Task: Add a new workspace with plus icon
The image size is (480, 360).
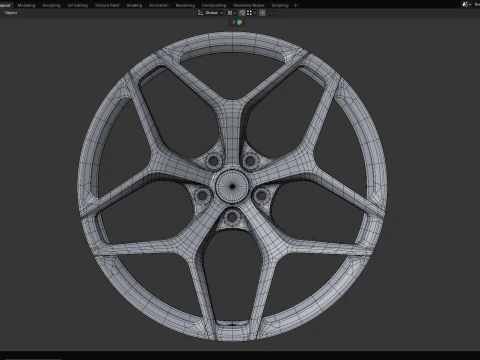Action: (x=295, y=5)
